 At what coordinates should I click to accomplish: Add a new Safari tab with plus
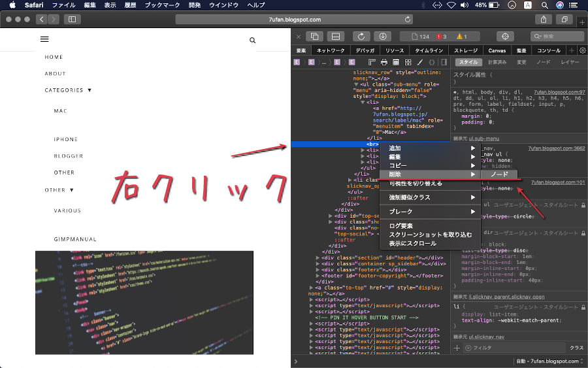click(x=582, y=22)
